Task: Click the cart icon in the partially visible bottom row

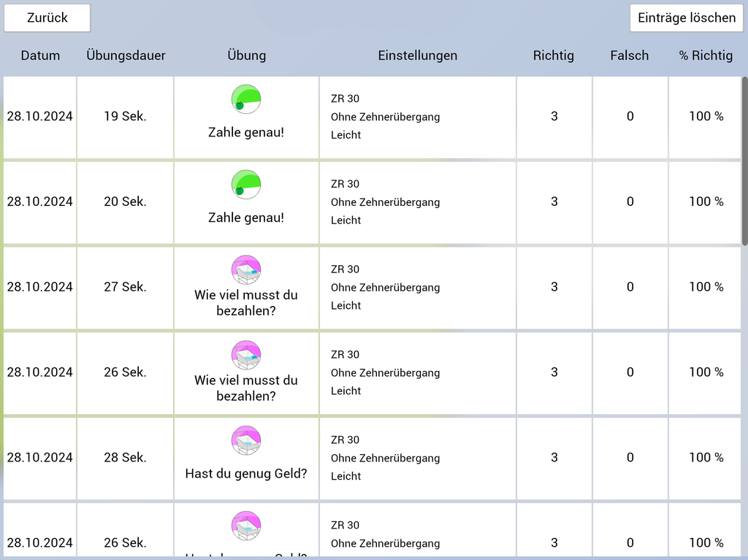Action: (x=246, y=526)
